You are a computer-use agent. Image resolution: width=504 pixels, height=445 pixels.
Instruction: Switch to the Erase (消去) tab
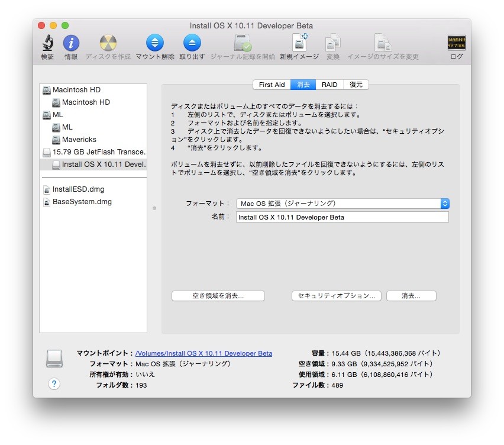(303, 85)
